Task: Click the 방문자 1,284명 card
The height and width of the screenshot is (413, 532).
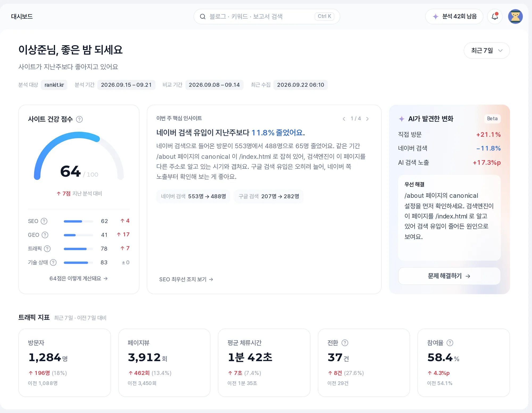Action: [x=65, y=362]
